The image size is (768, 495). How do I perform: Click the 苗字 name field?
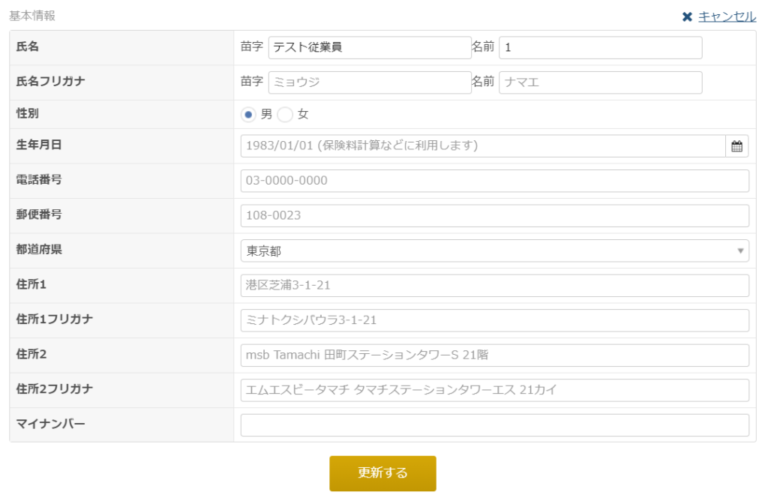pos(368,47)
